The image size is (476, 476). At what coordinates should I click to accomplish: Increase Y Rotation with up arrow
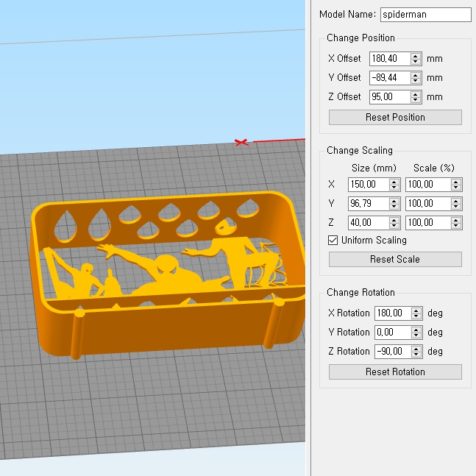click(x=416, y=330)
